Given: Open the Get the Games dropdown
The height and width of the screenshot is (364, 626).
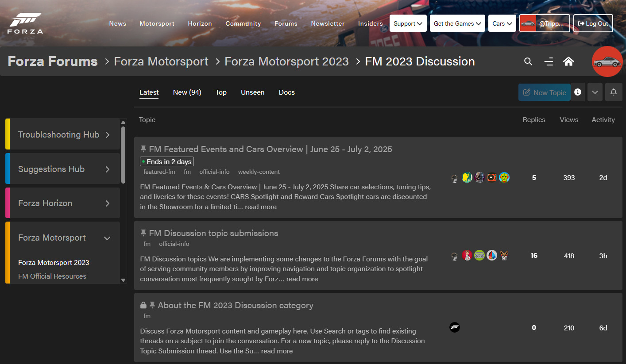Looking at the screenshot, I should [x=457, y=23].
